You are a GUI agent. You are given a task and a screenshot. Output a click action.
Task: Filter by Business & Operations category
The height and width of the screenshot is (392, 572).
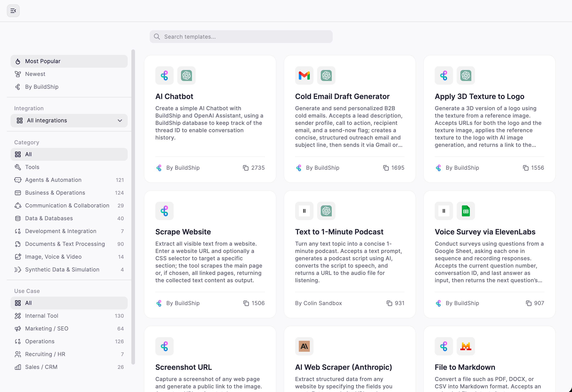pos(69,193)
